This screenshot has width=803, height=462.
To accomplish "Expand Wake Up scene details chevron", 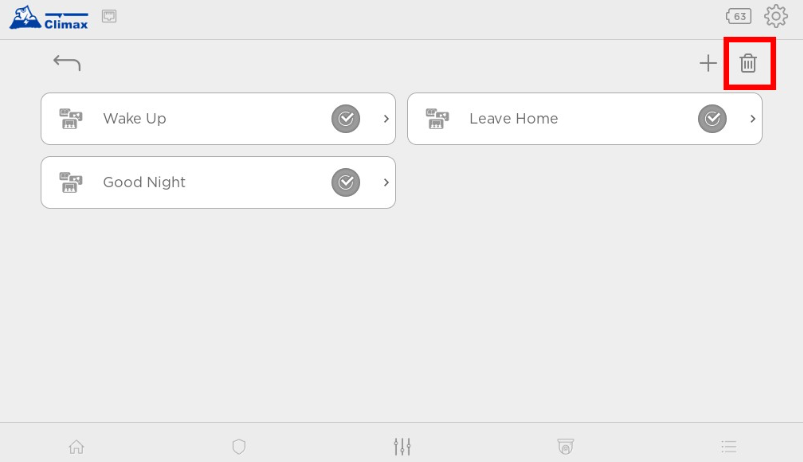I will [386, 119].
